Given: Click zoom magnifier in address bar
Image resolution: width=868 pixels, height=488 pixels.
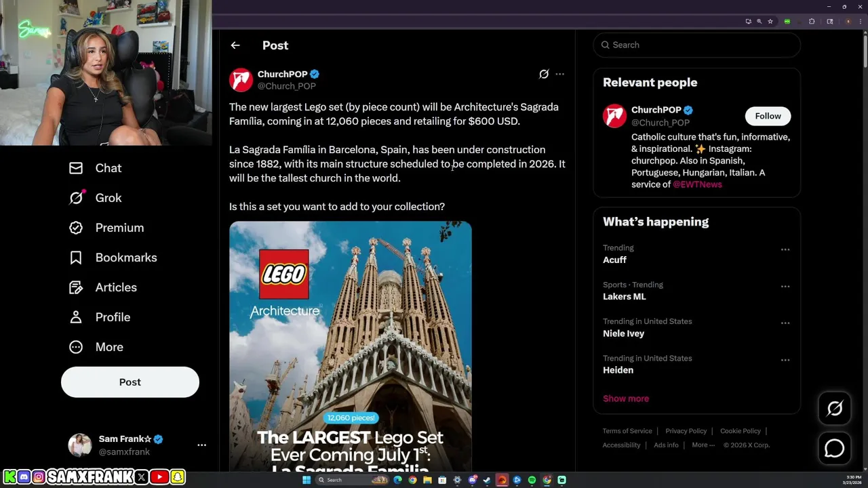Looking at the screenshot, I should [759, 22].
